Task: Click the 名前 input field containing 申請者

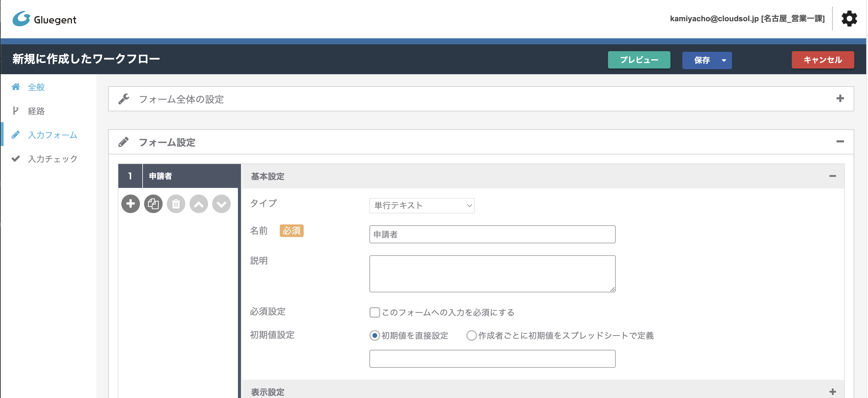Action: click(492, 234)
